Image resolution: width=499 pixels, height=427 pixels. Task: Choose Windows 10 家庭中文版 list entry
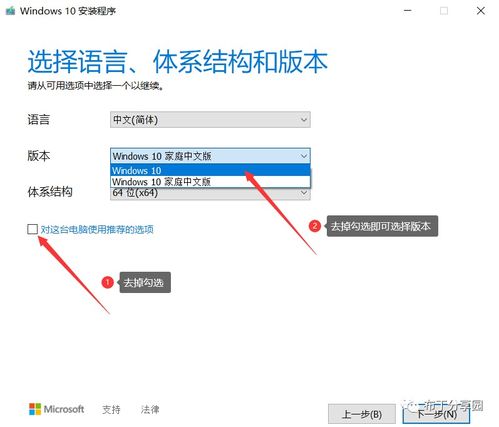(210, 182)
